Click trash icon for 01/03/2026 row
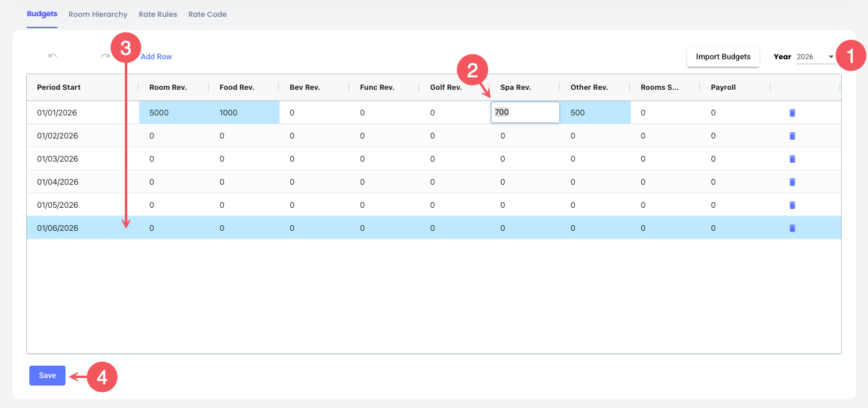The width and height of the screenshot is (868, 408). point(792,159)
